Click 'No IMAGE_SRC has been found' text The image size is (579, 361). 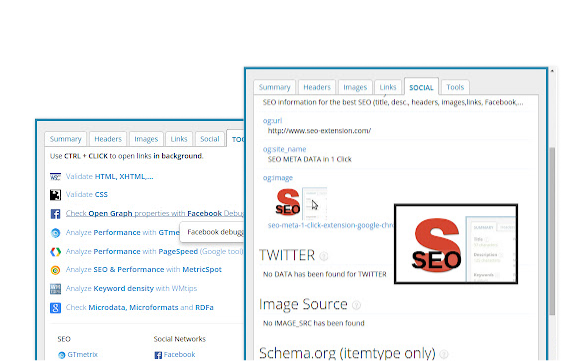[x=314, y=323]
